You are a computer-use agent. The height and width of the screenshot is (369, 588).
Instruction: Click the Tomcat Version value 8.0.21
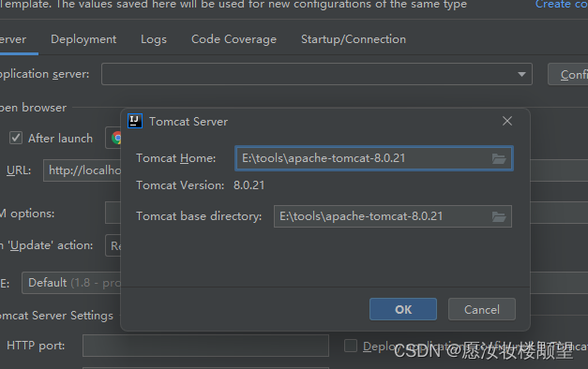click(249, 185)
